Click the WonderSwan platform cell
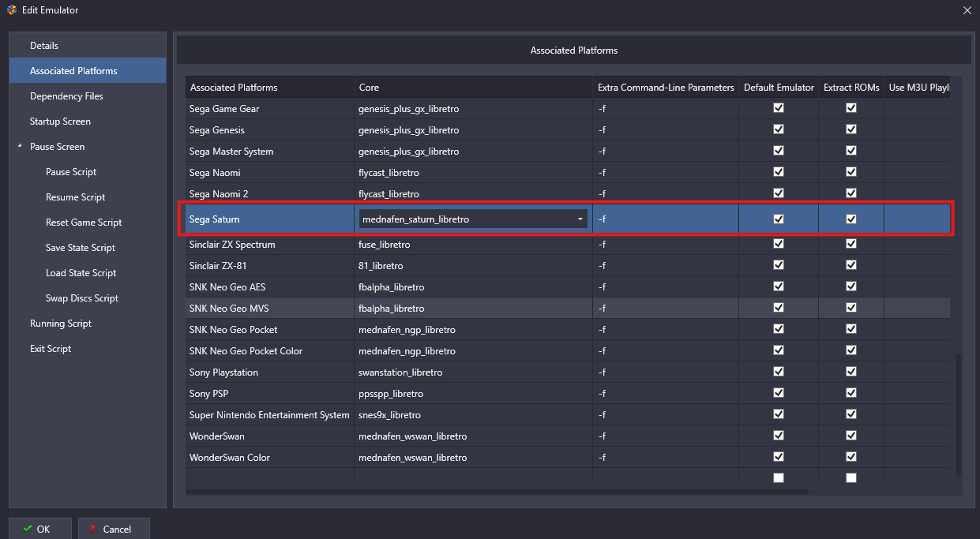This screenshot has width=980, height=539. click(x=270, y=436)
